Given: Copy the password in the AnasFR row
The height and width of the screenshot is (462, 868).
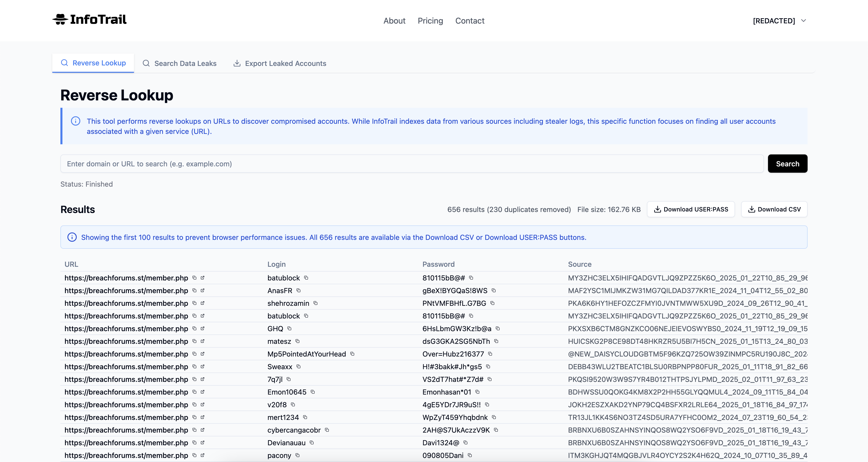Looking at the screenshot, I should pos(494,291).
